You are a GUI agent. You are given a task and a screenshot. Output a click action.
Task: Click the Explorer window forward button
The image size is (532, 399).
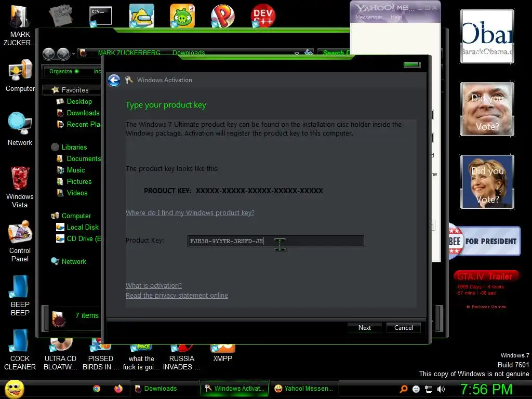pyautogui.click(x=63, y=54)
